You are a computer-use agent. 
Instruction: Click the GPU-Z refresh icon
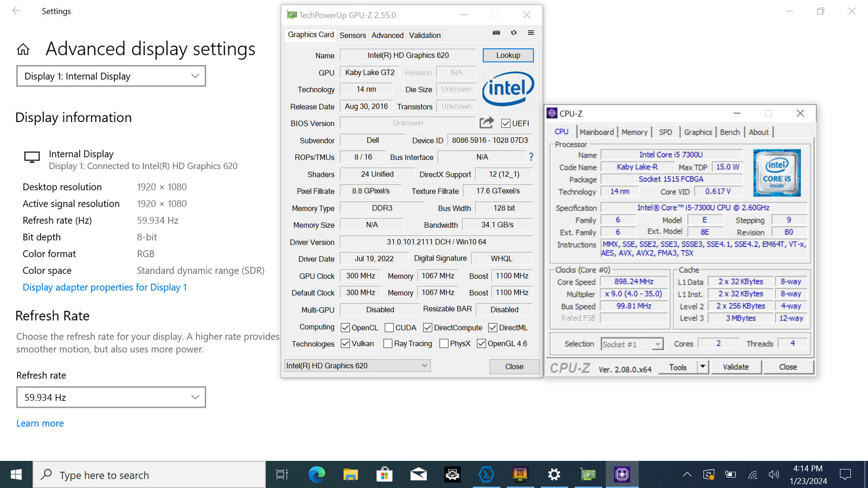point(514,33)
